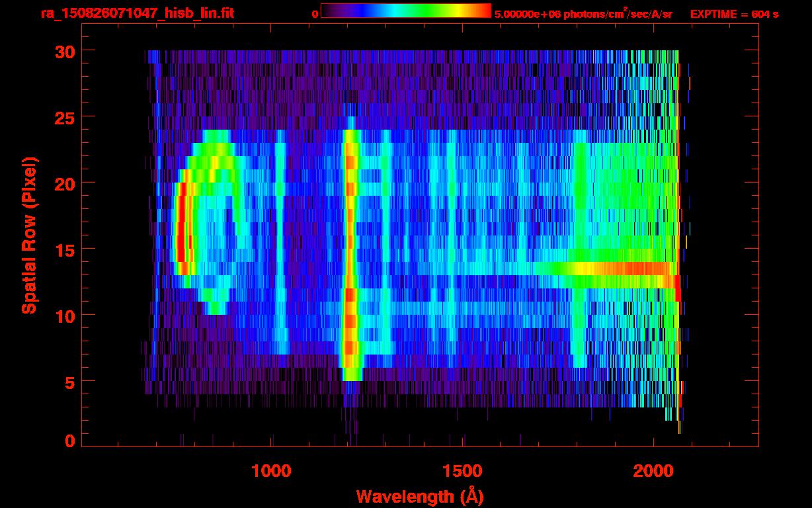Click the 1000 wavelength tick label

[x=271, y=471]
